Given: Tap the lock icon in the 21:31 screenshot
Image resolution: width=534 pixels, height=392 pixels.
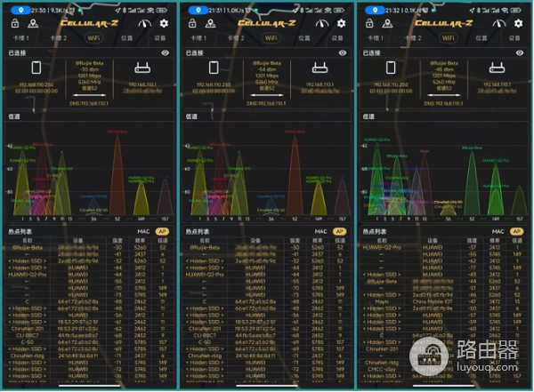Looking at the screenshot, I should click(x=192, y=23).
